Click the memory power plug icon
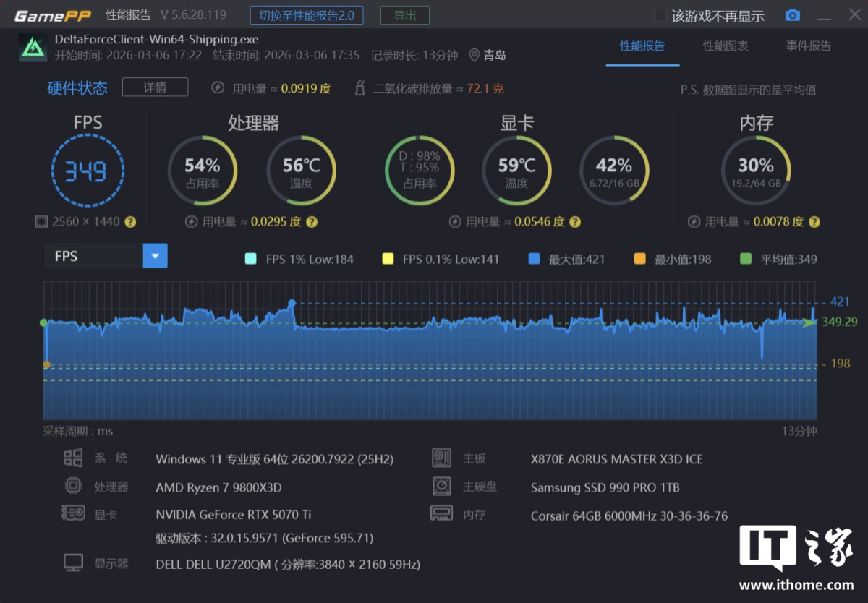This screenshot has height=603, width=868. pyautogui.click(x=694, y=222)
